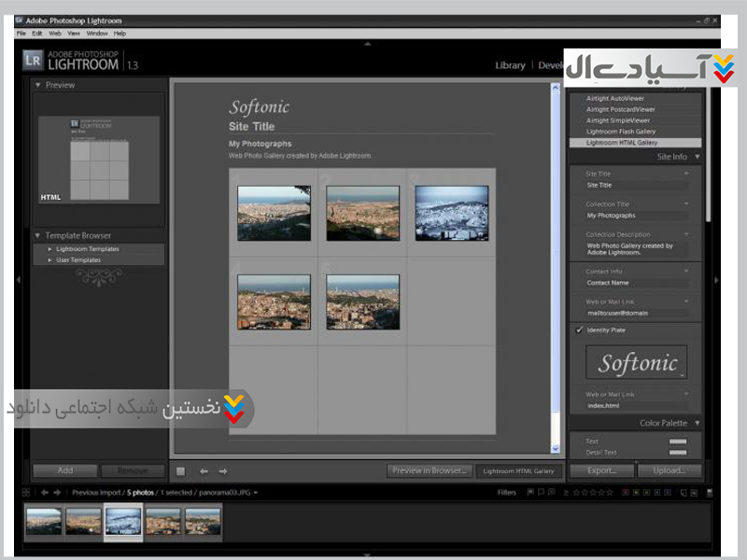This screenshot has width=747, height=560.
Task: Go to previous photo with left arrow
Action: pos(204,471)
